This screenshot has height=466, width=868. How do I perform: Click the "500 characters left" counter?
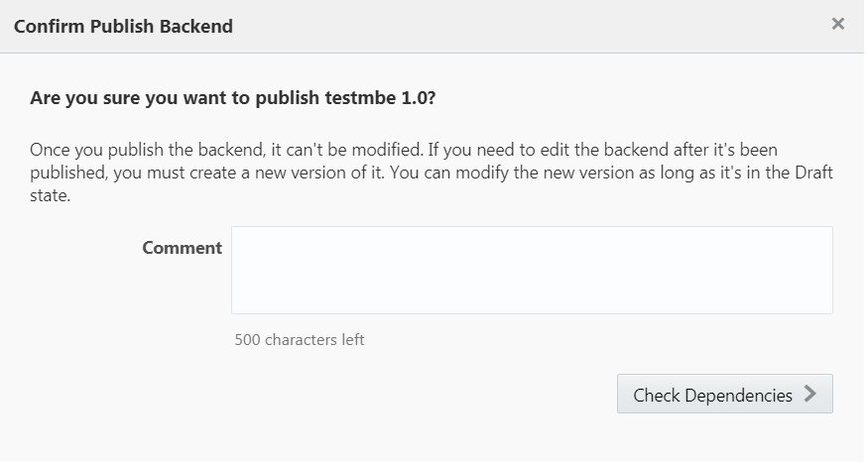[x=300, y=340]
